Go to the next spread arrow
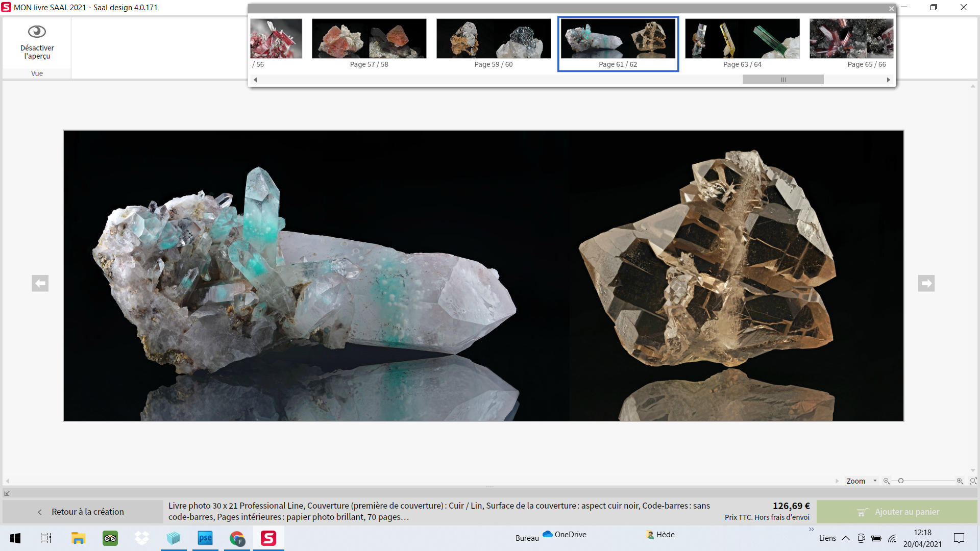 (x=926, y=283)
